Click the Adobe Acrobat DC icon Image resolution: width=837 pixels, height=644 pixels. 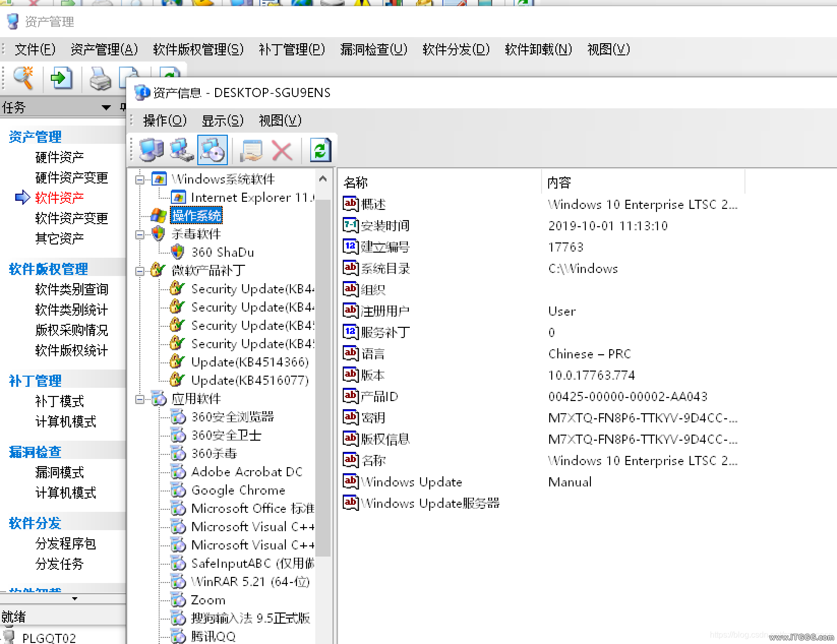click(x=178, y=472)
